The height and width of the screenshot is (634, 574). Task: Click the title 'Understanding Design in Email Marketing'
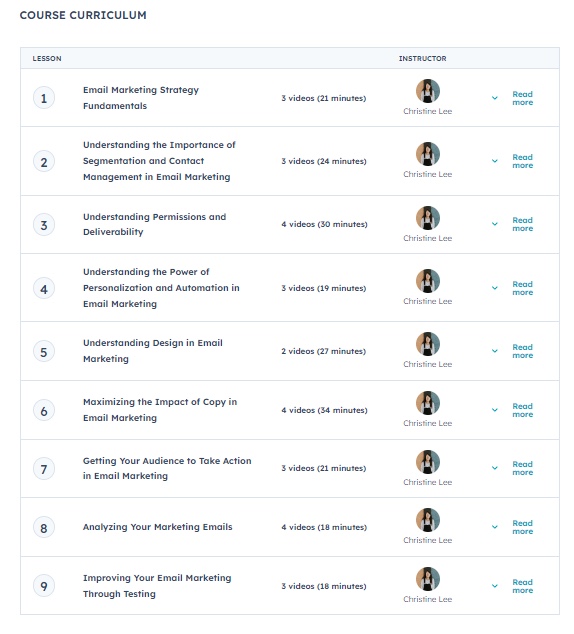click(x=153, y=351)
